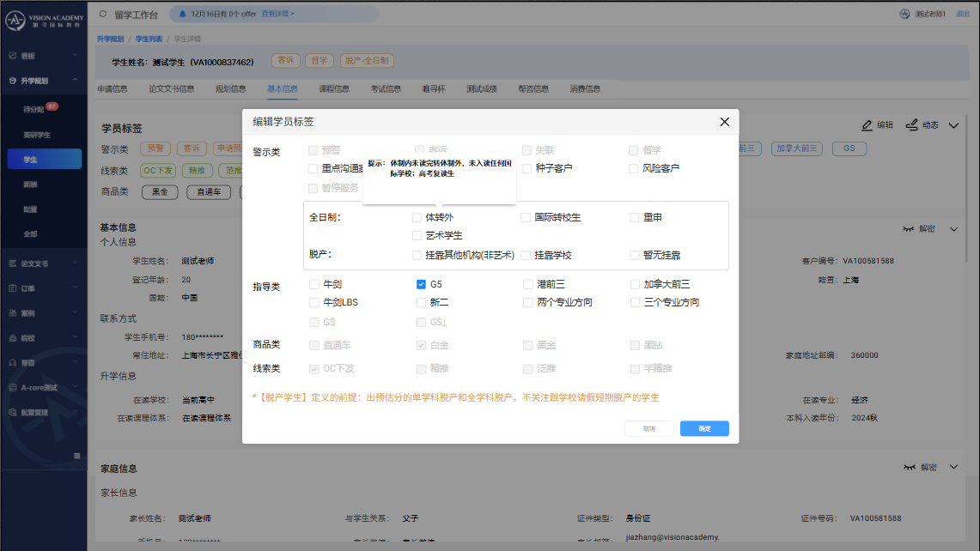Collapse sidebar using the hamburger menu icon
The height and width of the screenshot is (551, 980).
[x=77, y=455]
